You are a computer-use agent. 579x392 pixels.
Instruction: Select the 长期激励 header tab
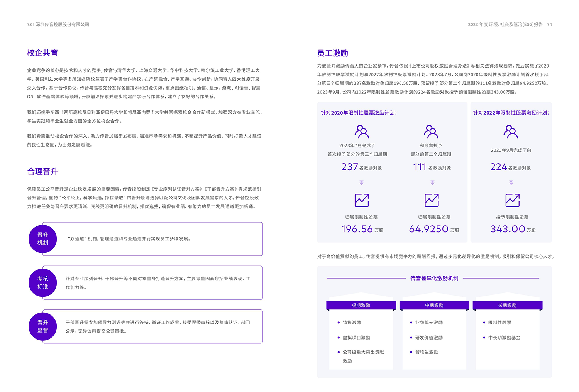tap(507, 305)
